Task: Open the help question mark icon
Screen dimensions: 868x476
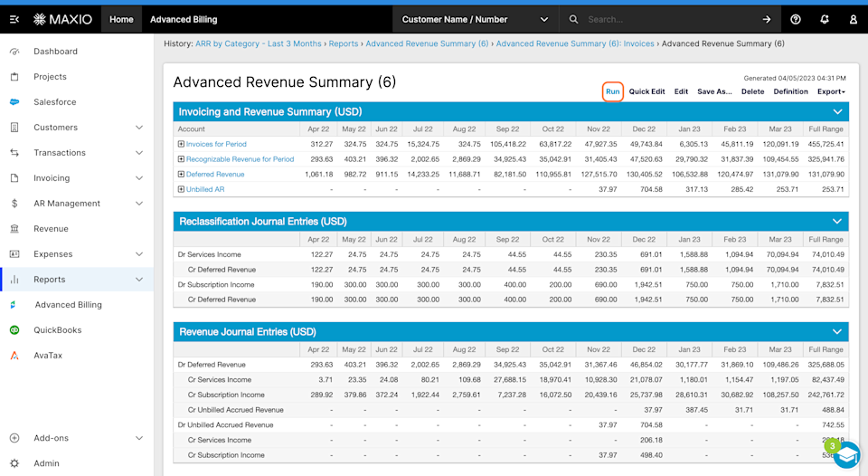Action: pos(796,19)
